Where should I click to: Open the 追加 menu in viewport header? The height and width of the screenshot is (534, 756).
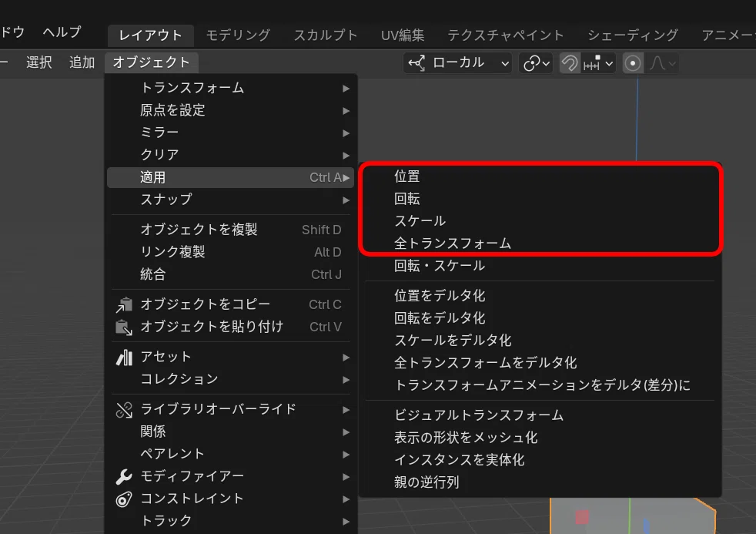point(82,62)
